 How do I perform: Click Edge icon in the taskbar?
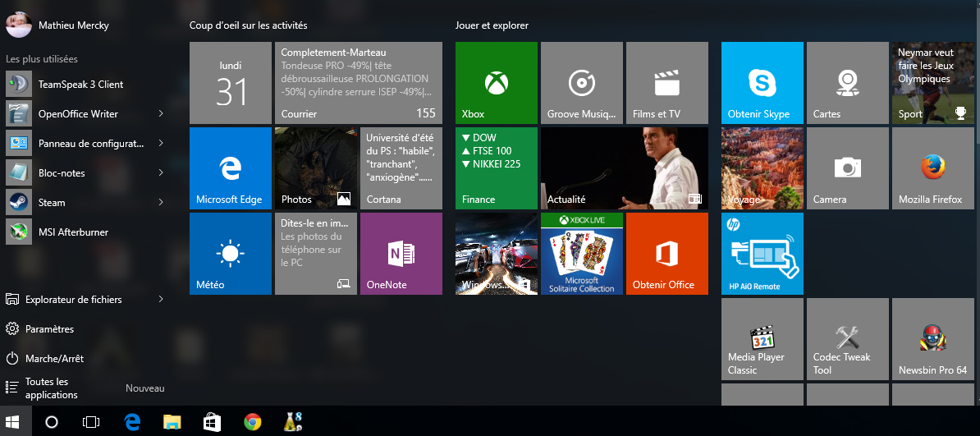132,422
